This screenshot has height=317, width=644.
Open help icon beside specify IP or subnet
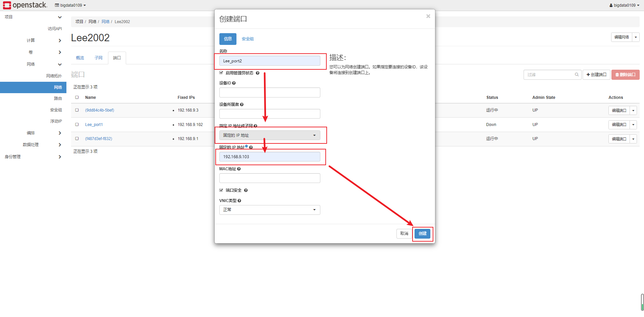coord(255,126)
